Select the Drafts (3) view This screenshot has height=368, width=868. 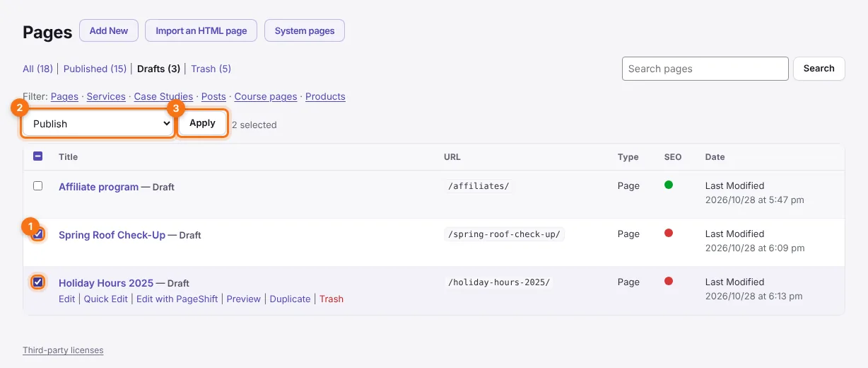tap(158, 69)
